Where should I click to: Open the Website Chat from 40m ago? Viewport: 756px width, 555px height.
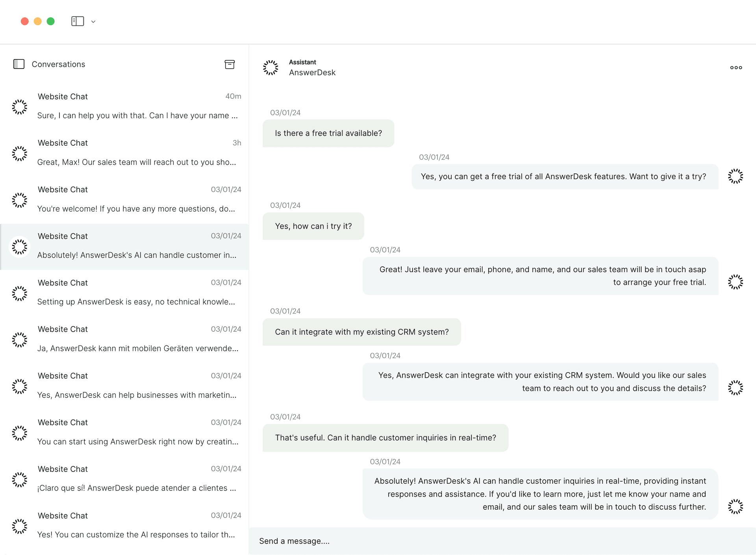tap(124, 106)
